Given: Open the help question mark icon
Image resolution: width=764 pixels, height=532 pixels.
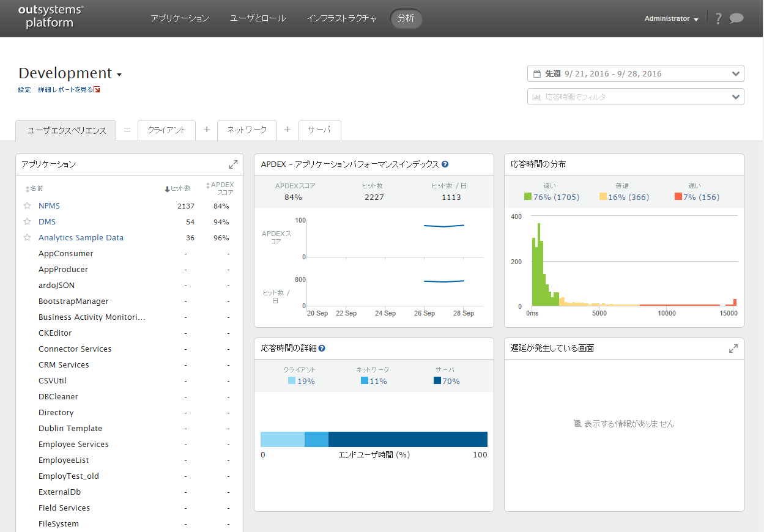Looking at the screenshot, I should [719, 18].
